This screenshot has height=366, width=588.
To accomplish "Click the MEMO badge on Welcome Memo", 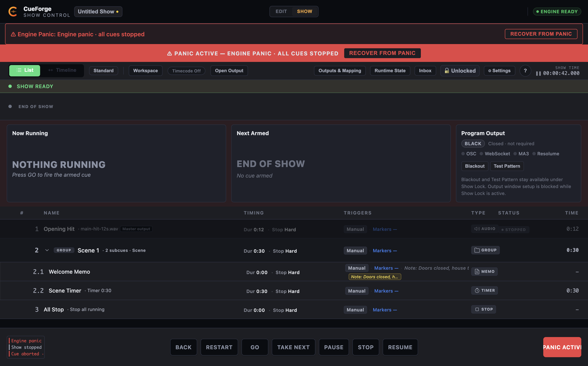I will tap(484, 271).
